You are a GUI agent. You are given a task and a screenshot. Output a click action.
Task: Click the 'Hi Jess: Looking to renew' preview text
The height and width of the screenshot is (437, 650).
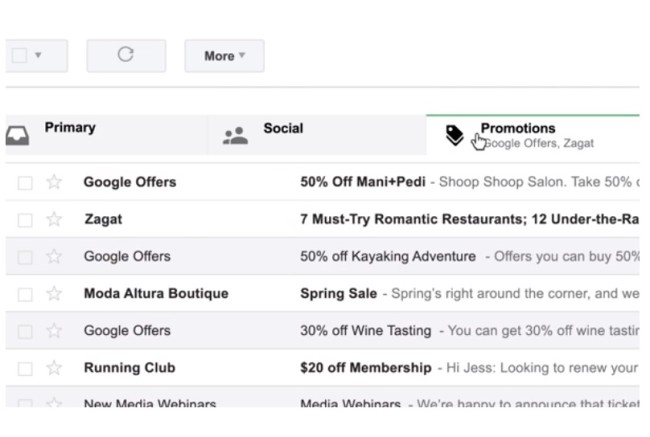point(542,368)
